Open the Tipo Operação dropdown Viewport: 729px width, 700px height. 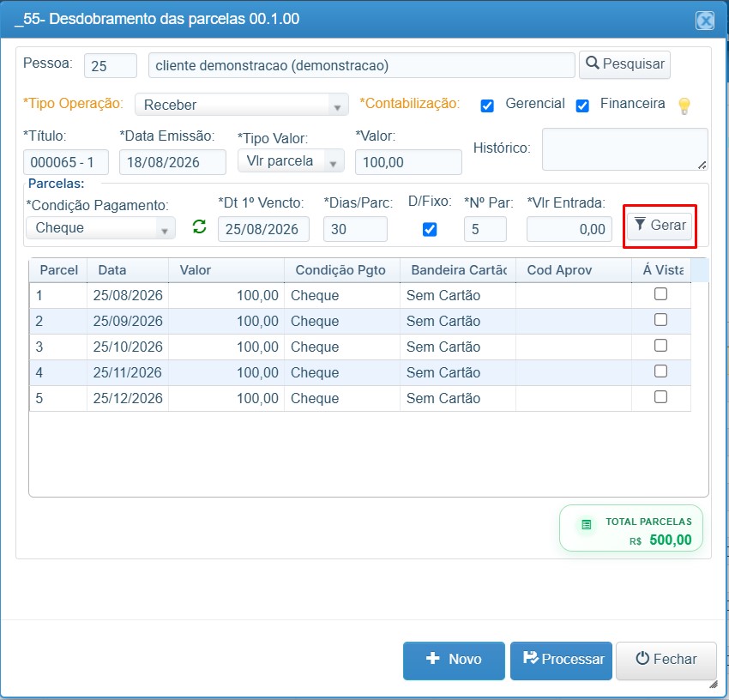tap(242, 105)
